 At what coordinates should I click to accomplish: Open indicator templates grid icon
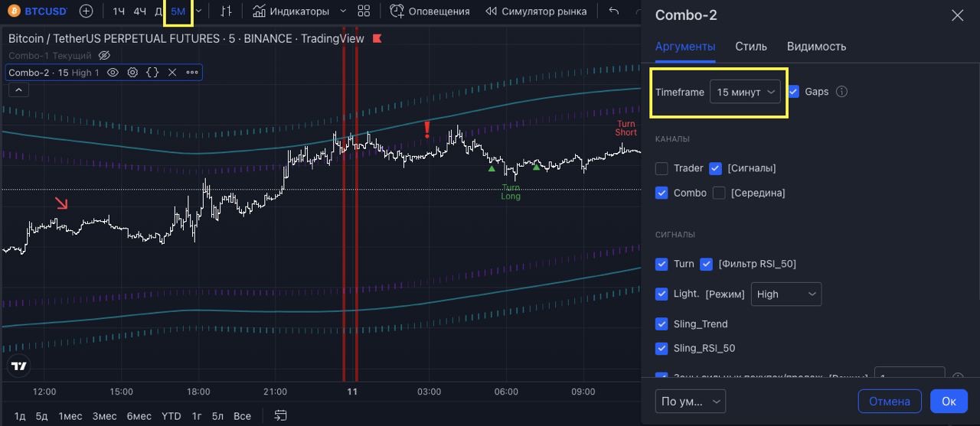pos(364,11)
